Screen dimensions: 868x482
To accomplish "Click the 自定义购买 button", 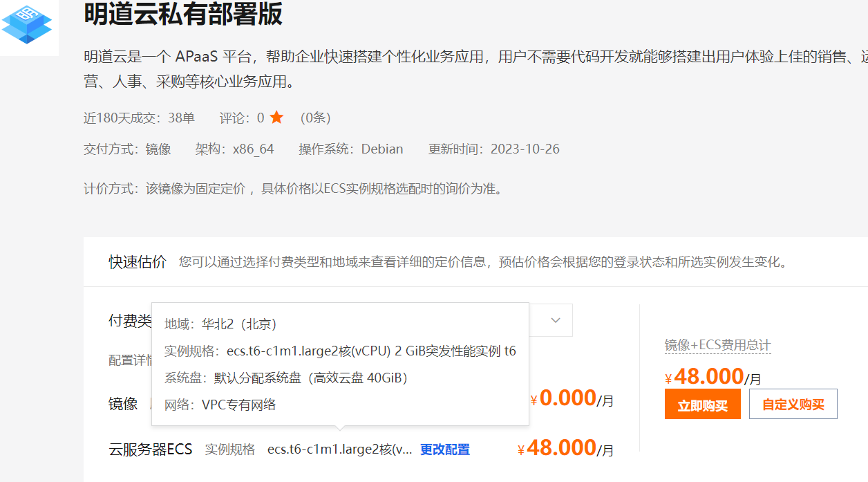I will click(x=793, y=405).
